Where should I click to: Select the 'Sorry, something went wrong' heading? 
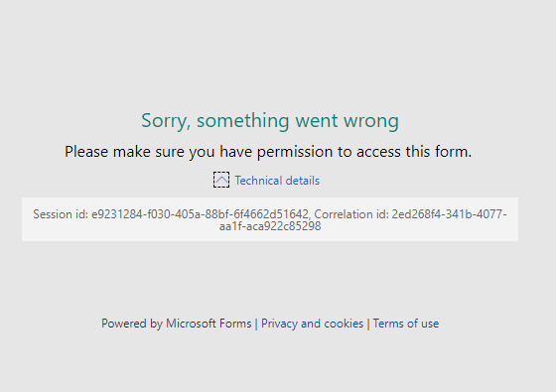click(270, 121)
